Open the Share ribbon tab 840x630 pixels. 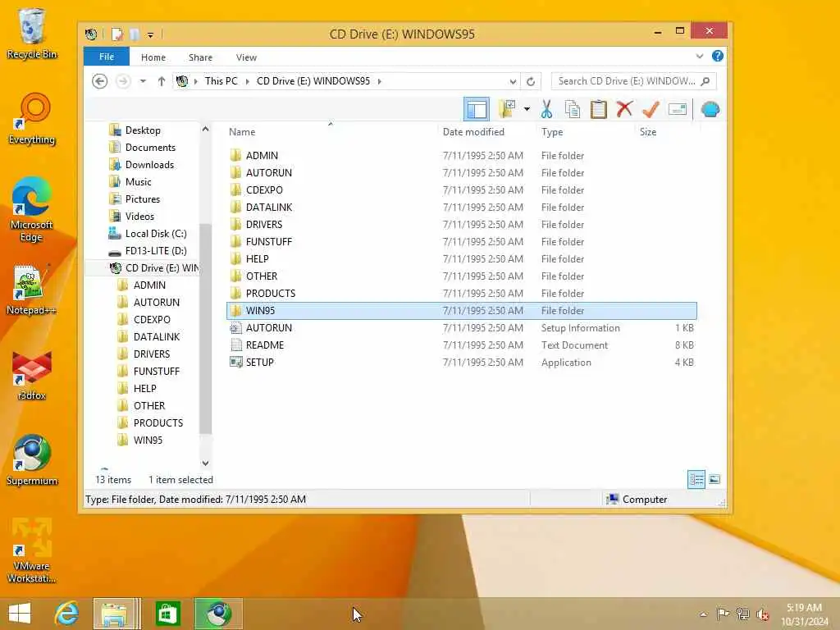pos(200,57)
